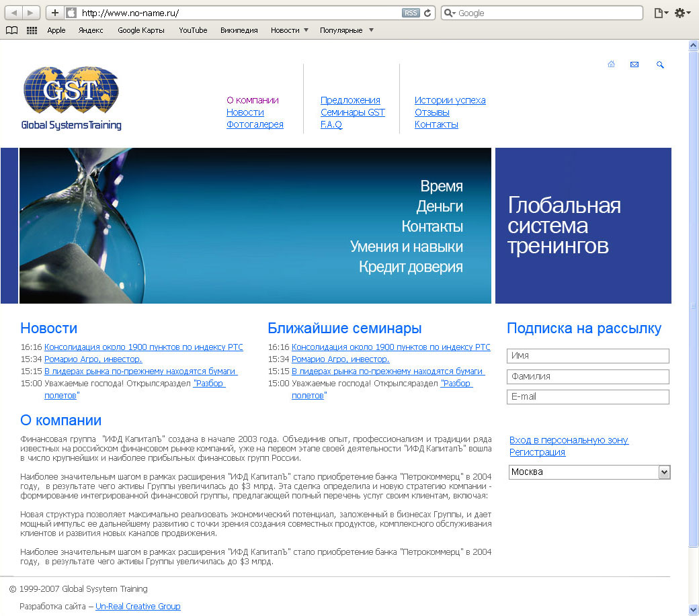
Task: Reload the page with the refresh icon
Action: coord(427,13)
